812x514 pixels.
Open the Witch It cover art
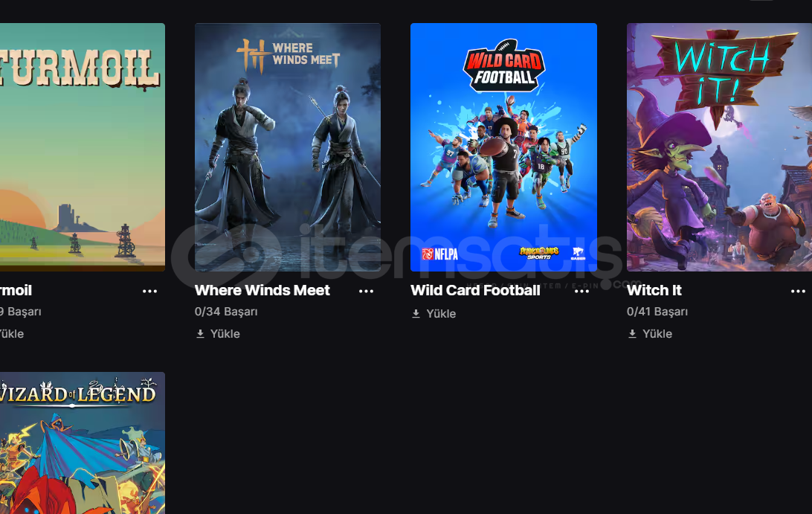[719, 147]
